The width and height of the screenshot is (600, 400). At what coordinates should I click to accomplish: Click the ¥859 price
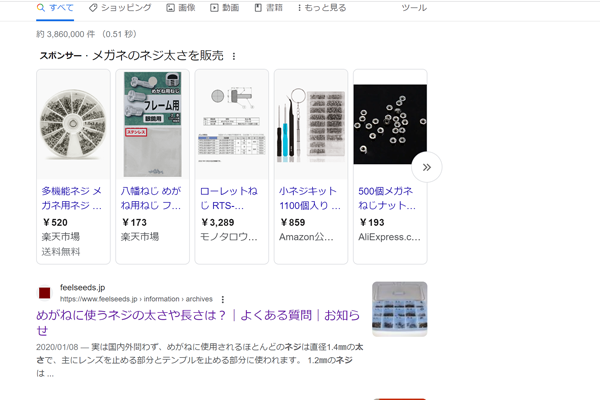coord(293,222)
